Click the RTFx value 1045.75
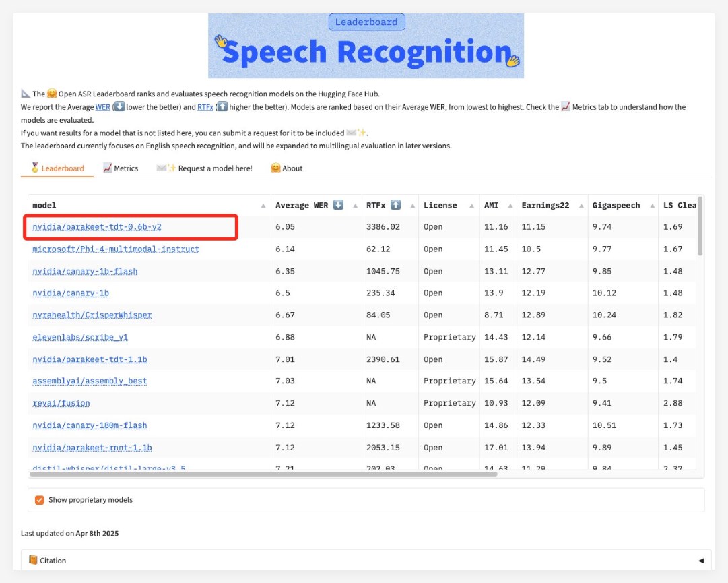Viewport: 728px width, 583px height. click(383, 272)
